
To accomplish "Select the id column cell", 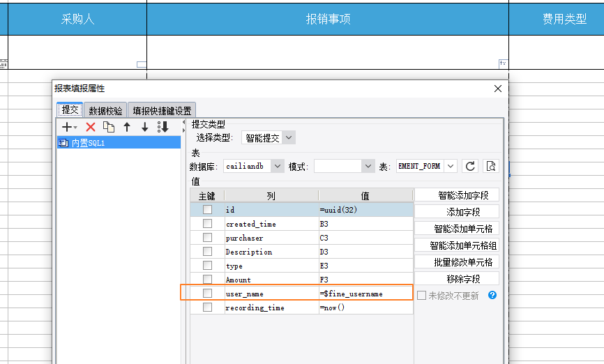I will pos(271,209).
